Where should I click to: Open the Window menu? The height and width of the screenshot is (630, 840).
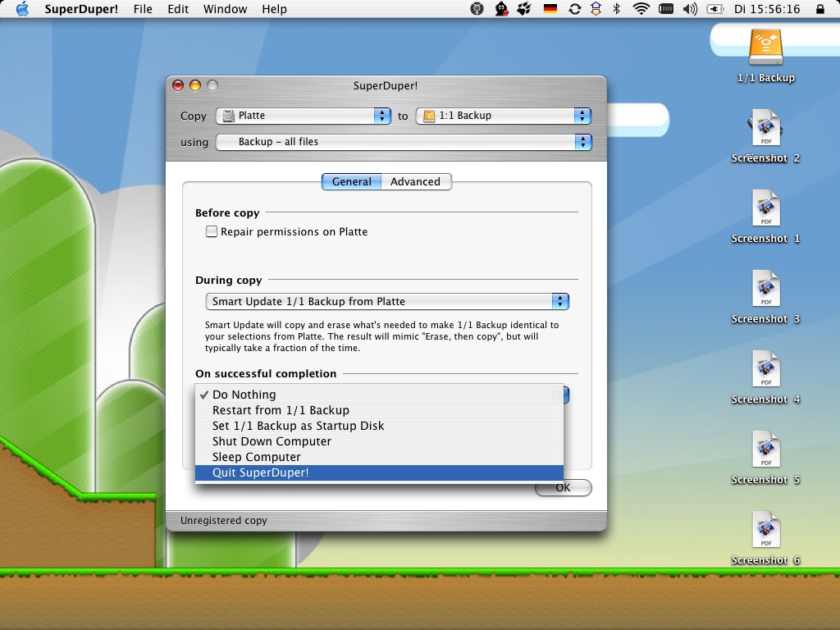pos(225,9)
